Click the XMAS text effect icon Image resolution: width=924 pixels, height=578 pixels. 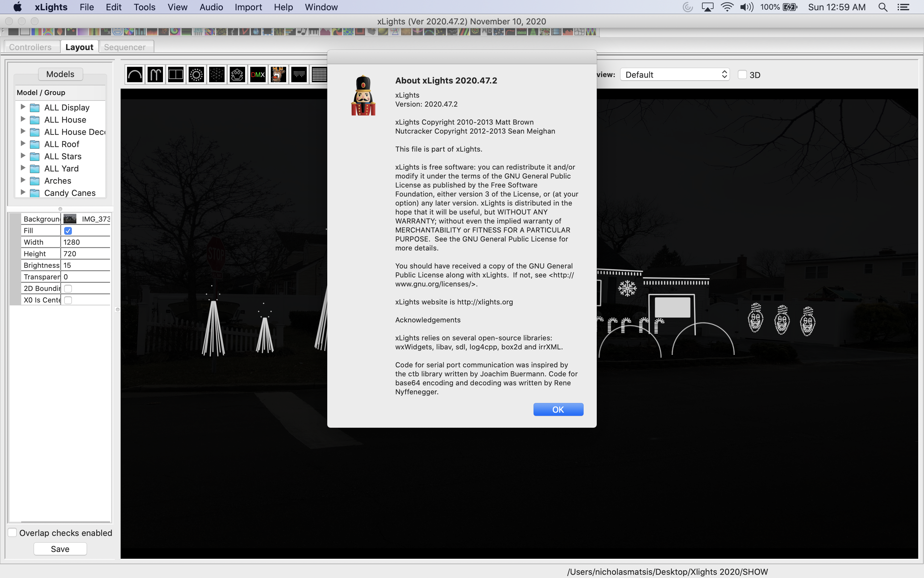tap(522, 32)
